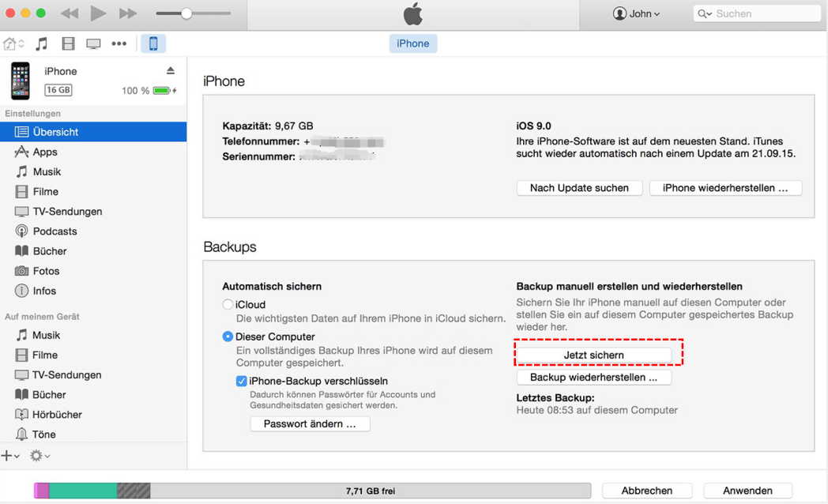Click the iPhone device icon button
Screen dimensions: 828x504
point(153,44)
